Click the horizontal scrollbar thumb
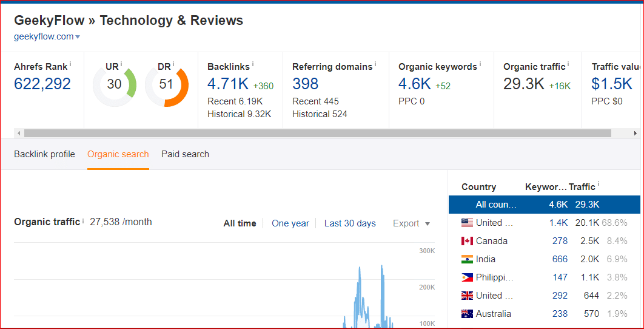The height and width of the screenshot is (329, 644). tap(318, 134)
